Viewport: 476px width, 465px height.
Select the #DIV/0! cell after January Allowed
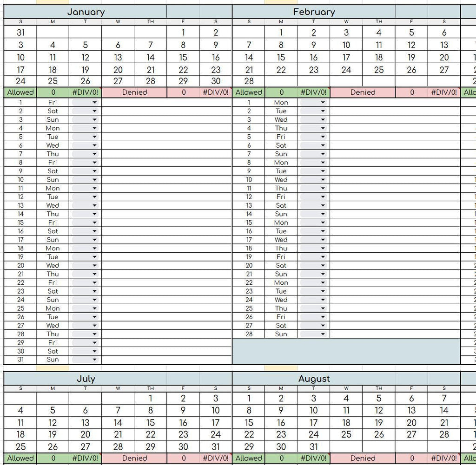coord(86,92)
